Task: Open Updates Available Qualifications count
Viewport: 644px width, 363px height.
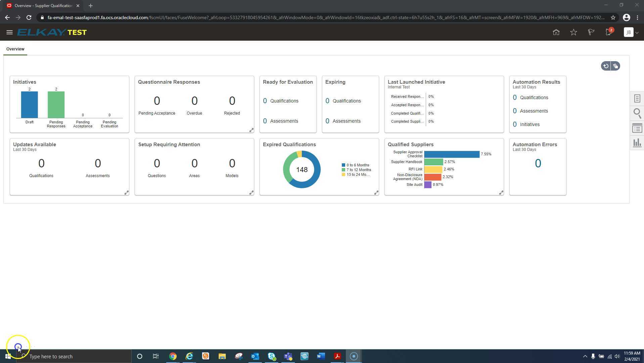Action: point(41,163)
